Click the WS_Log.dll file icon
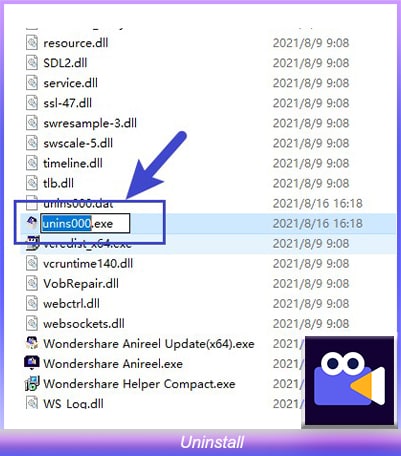The height and width of the screenshot is (456, 401). click(32, 403)
